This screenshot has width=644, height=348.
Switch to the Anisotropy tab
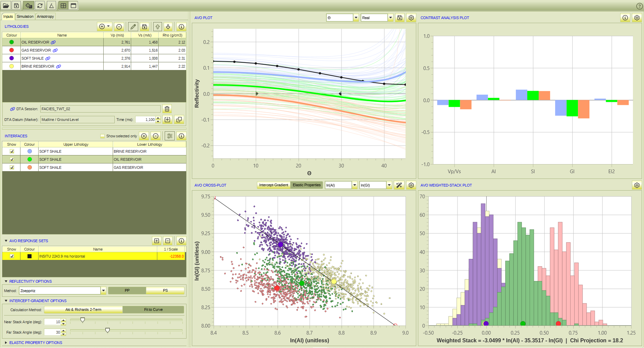(45, 16)
